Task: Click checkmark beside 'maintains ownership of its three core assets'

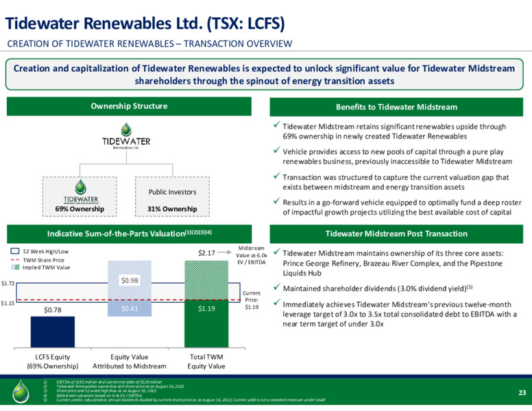Action: 277,251
